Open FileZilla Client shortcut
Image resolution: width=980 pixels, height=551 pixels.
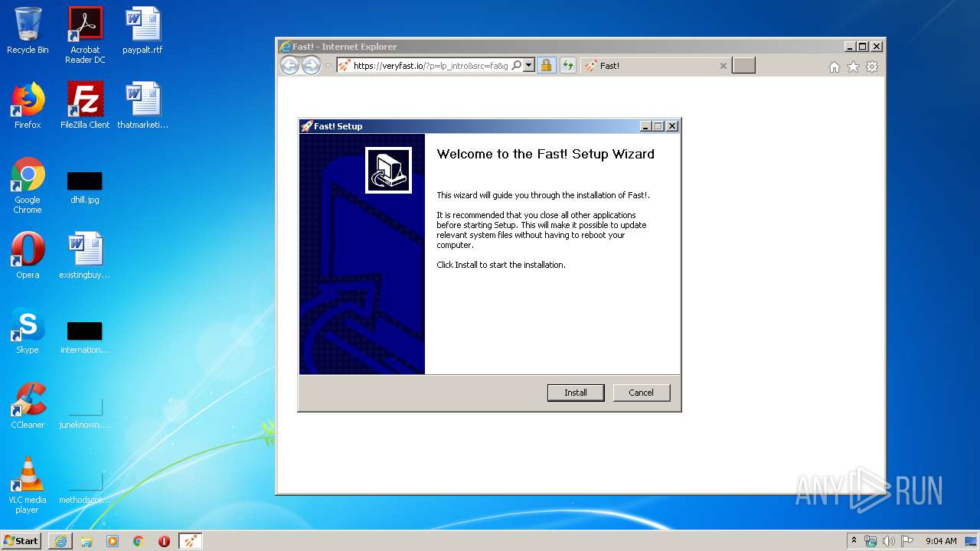pyautogui.click(x=85, y=106)
